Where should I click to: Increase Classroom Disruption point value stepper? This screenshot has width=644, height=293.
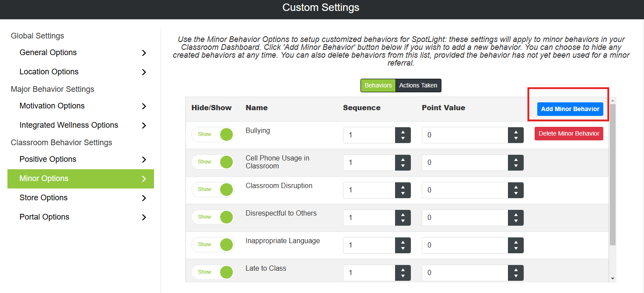tap(516, 187)
